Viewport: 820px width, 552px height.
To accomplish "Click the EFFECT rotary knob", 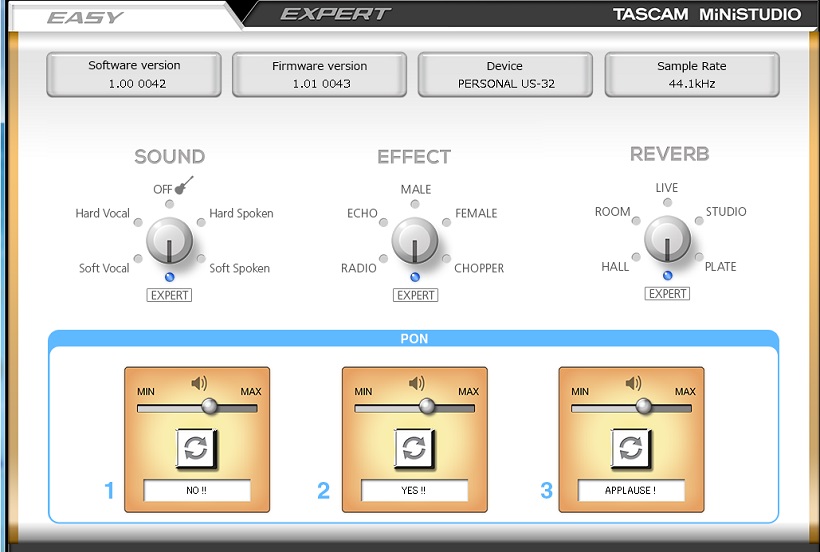I will tap(415, 240).
